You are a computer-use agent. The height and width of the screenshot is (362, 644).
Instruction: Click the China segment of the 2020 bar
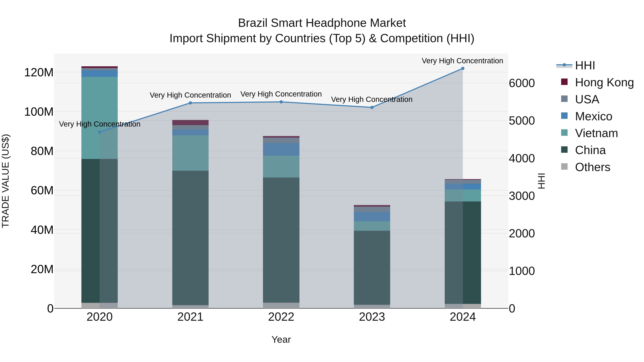click(x=99, y=231)
